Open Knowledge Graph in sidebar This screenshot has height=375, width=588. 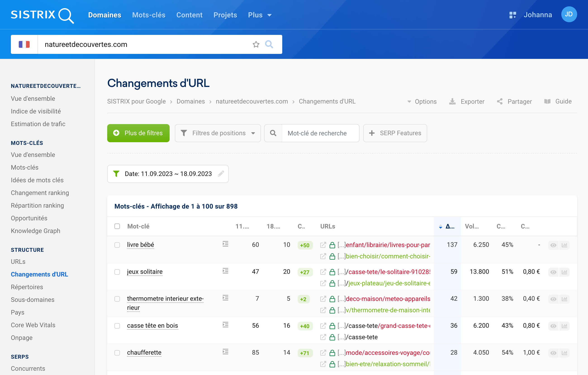(36, 231)
